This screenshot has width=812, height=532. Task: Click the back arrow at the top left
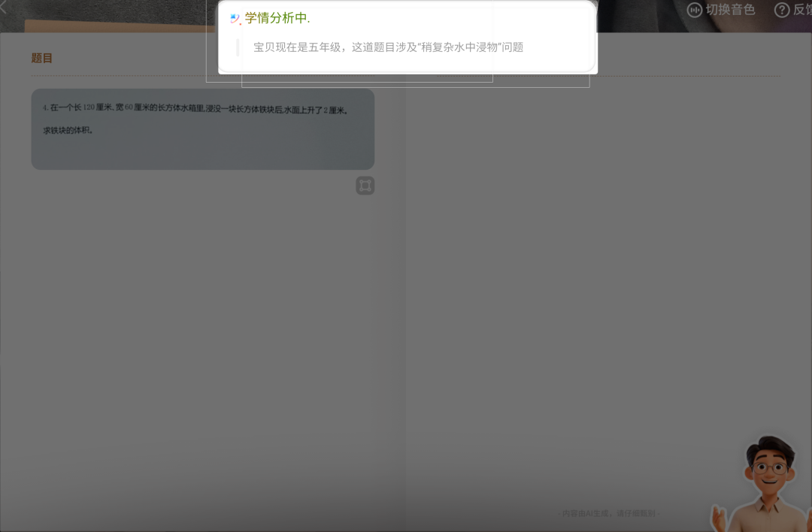pos(4,7)
